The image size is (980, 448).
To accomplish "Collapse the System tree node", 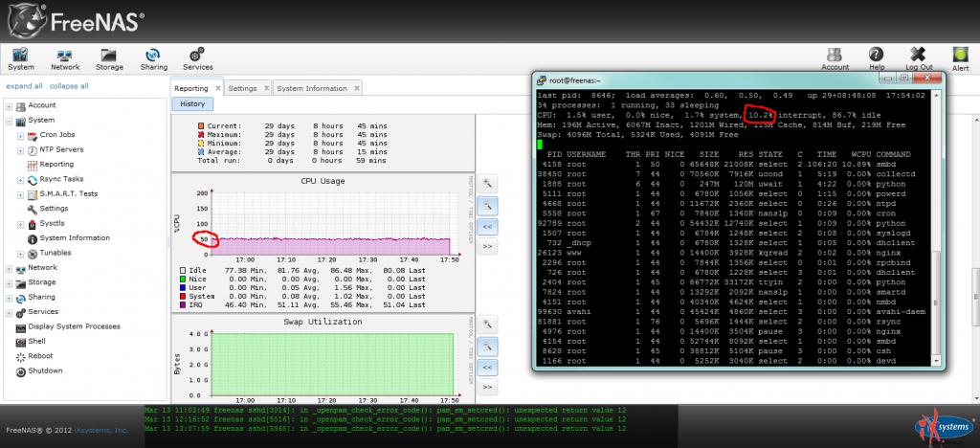I will click(10, 121).
